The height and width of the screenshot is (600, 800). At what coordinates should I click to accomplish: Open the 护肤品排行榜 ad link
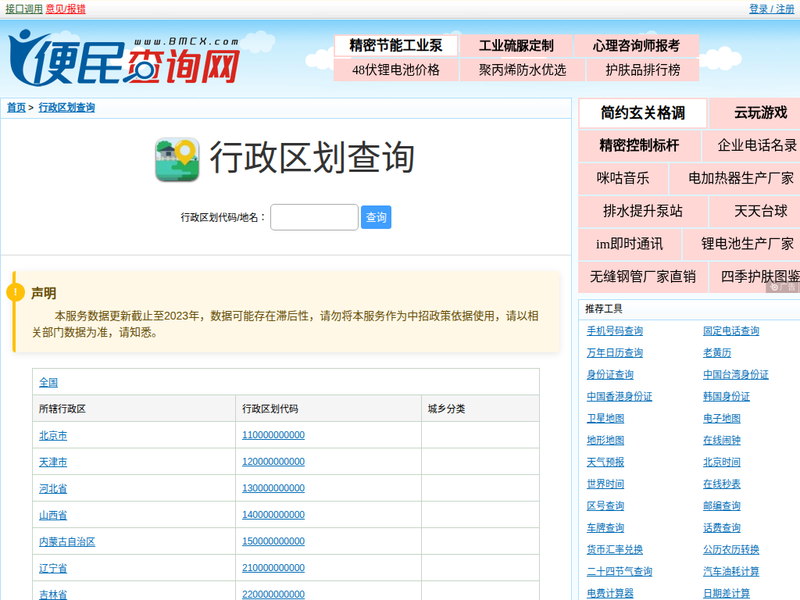pyautogui.click(x=643, y=70)
